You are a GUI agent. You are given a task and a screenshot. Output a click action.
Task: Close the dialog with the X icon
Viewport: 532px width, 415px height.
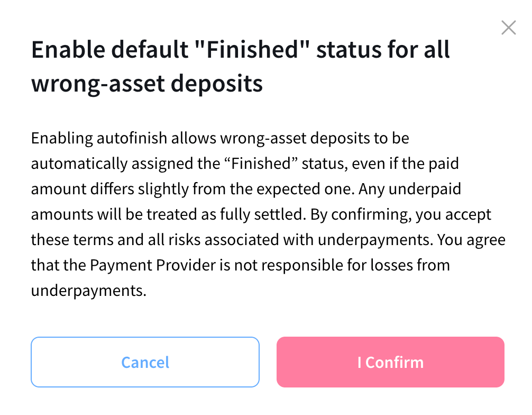pyautogui.click(x=508, y=28)
